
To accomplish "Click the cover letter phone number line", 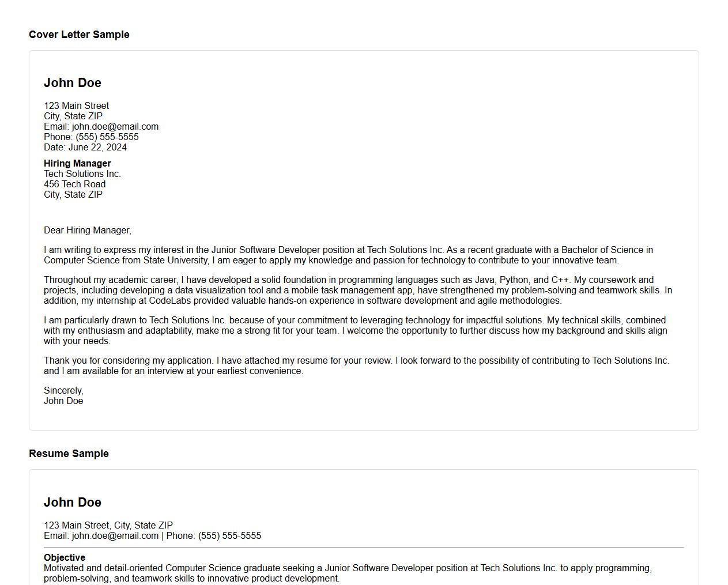I will tap(91, 137).
